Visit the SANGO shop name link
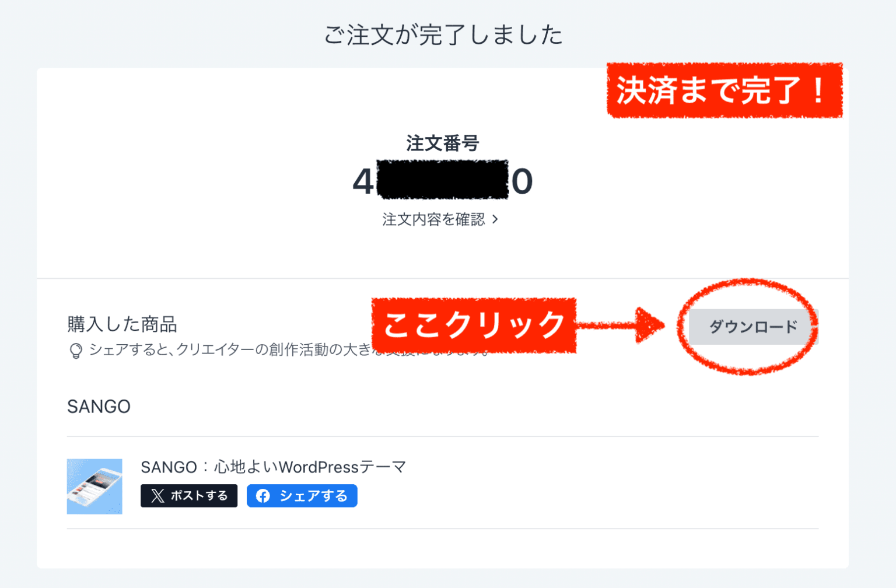Viewport: 896px width, 588px height. click(99, 407)
